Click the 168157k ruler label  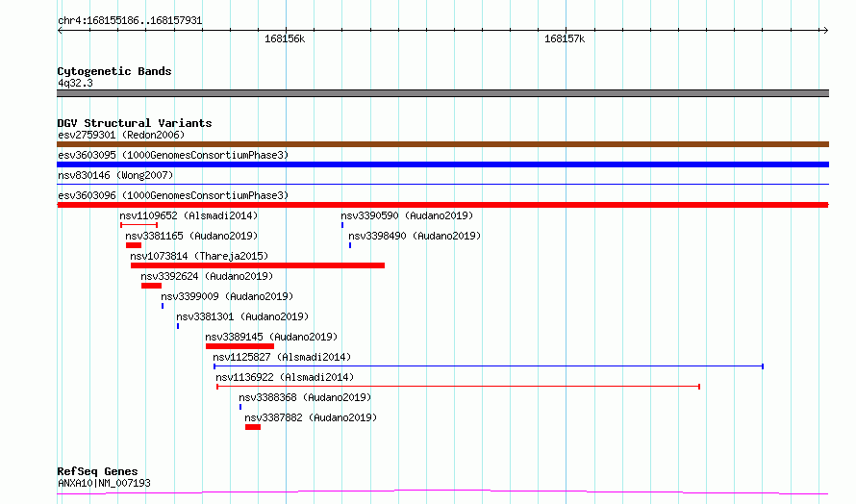565,38
